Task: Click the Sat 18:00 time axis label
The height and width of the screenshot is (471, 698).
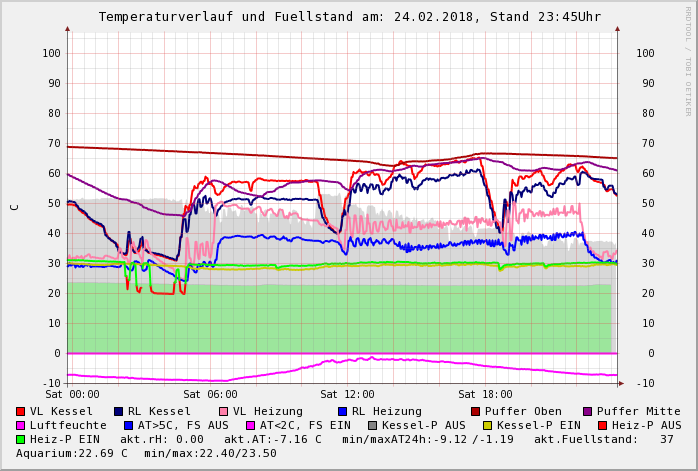Action: coord(485,394)
